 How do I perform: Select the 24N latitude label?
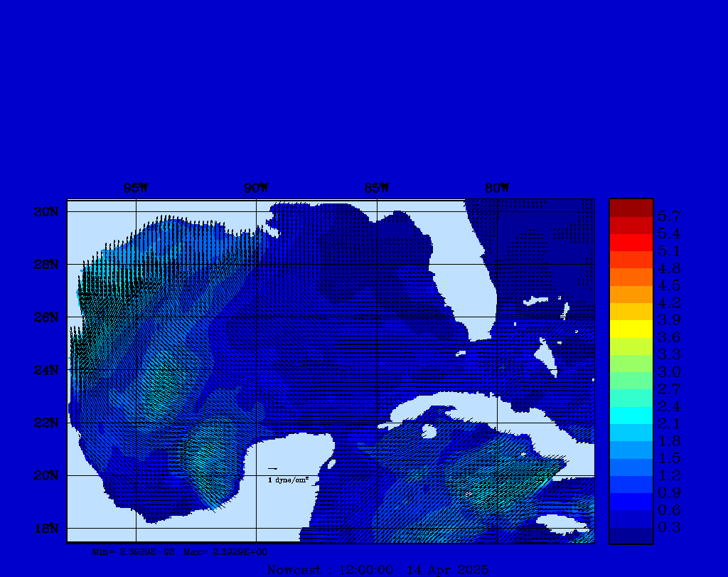coord(46,370)
